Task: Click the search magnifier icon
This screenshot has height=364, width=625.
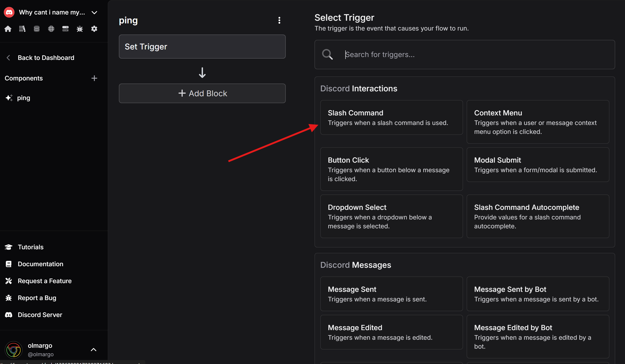Action: 327,54
